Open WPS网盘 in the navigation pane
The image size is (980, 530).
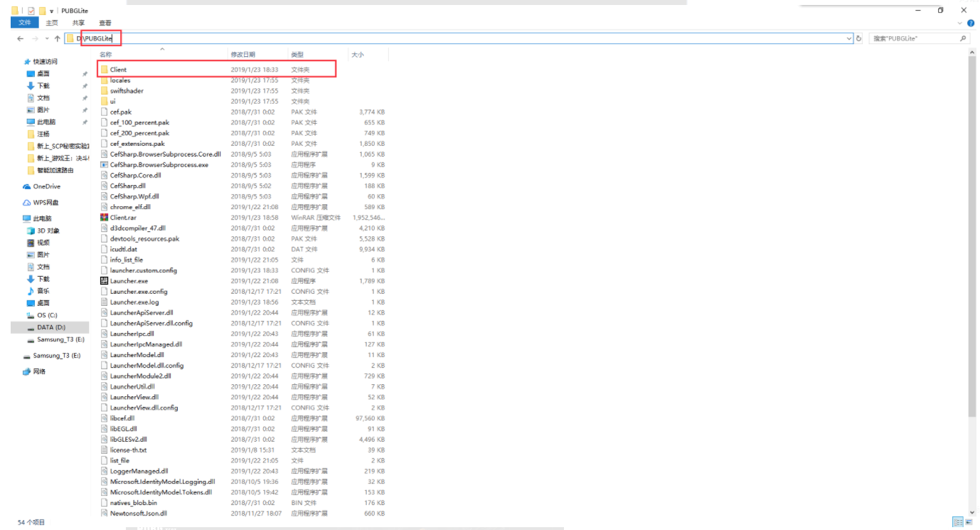(46, 203)
